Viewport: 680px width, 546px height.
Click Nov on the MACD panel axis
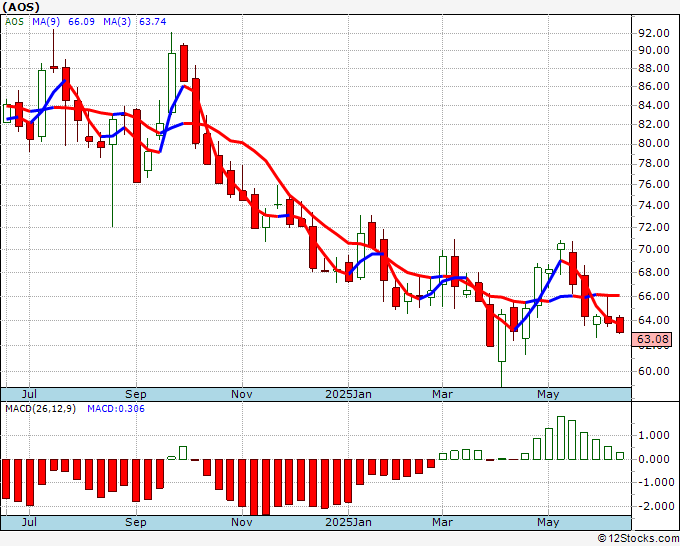(x=242, y=522)
